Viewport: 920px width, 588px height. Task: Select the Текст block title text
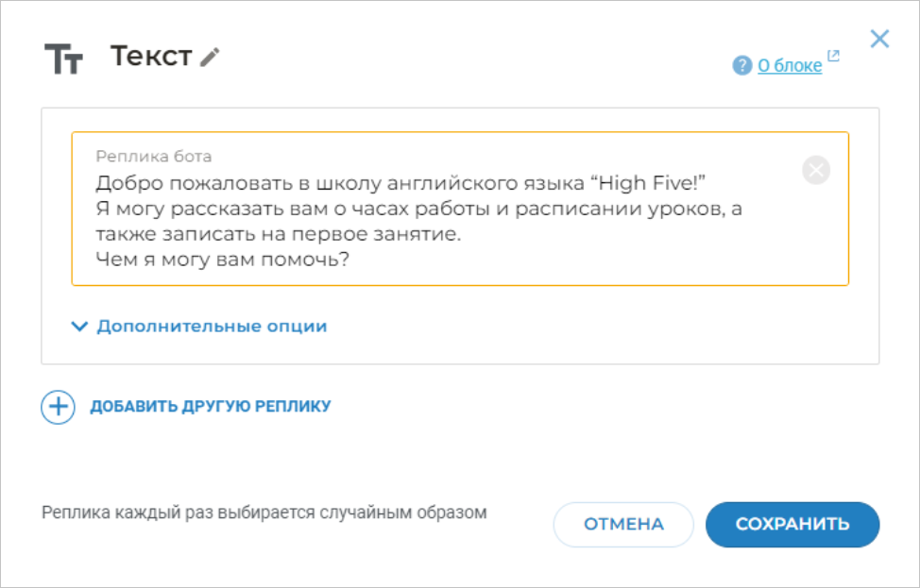coord(150,54)
